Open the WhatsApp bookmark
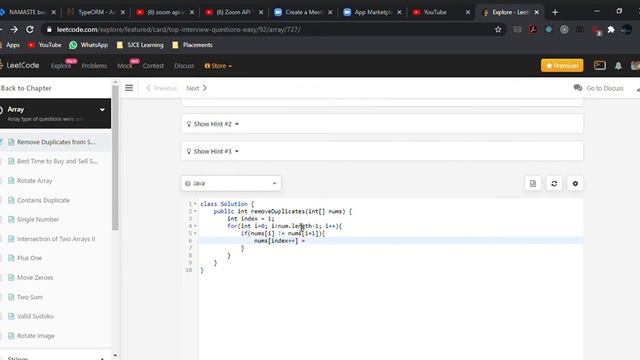640x360 pixels. 89,45
